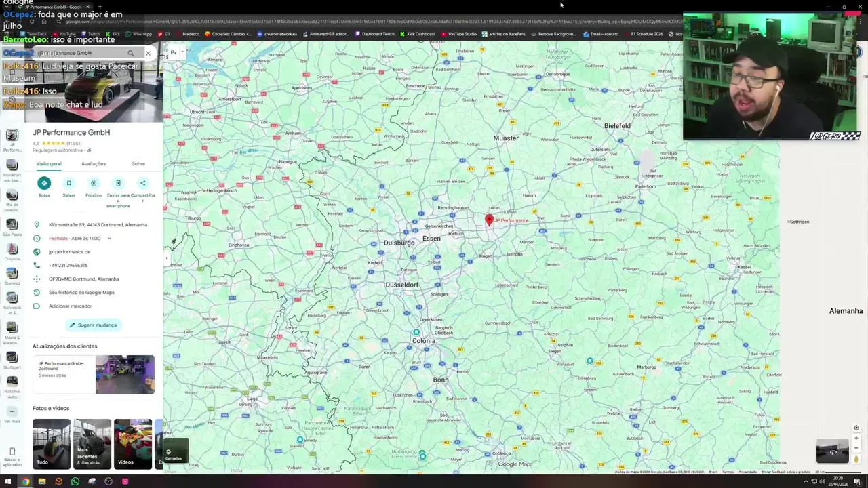The width and height of the screenshot is (868, 488).
Task: Open WhatsApp from the taskbar
Action: pyautogui.click(x=75, y=481)
